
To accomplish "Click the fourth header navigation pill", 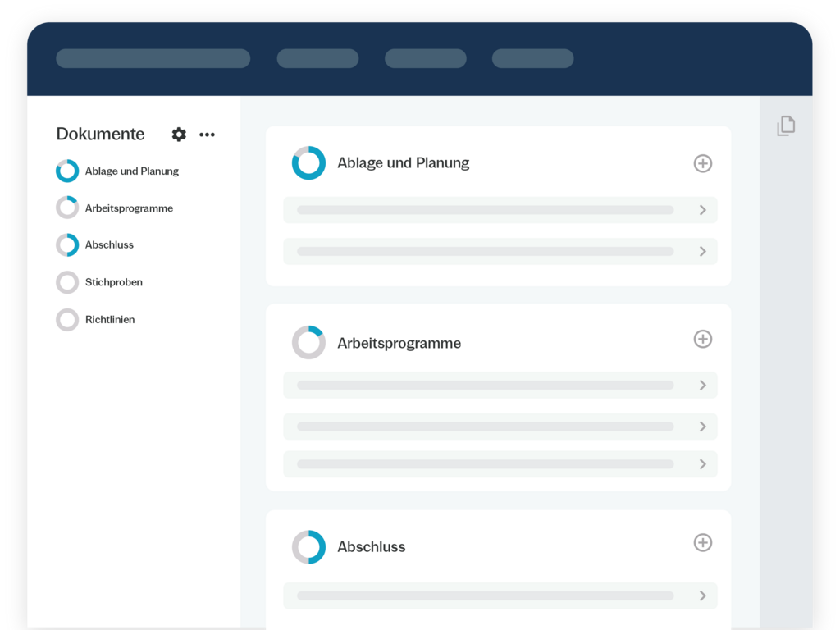I will point(533,58).
